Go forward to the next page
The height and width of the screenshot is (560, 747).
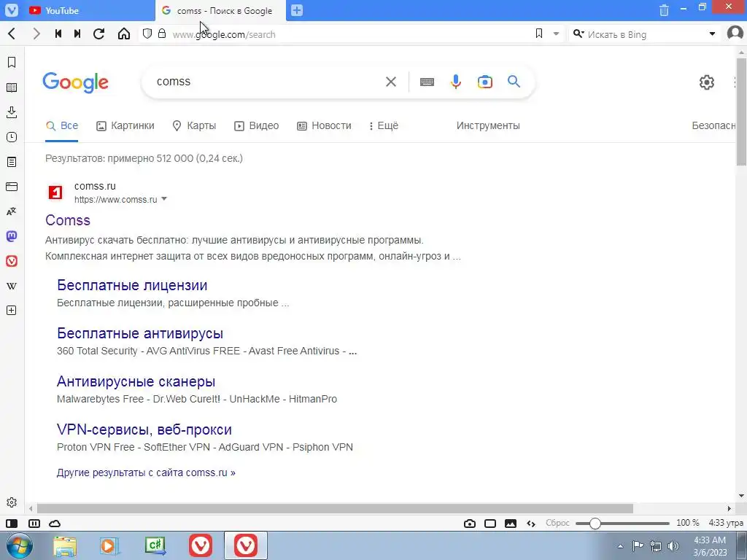click(x=36, y=34)
